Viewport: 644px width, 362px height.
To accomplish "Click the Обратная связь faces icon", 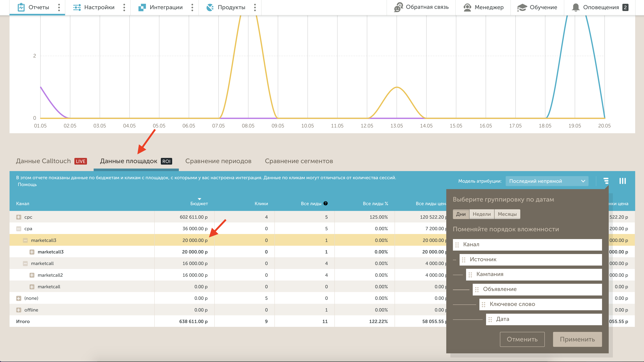I will [x=399, y=7].
